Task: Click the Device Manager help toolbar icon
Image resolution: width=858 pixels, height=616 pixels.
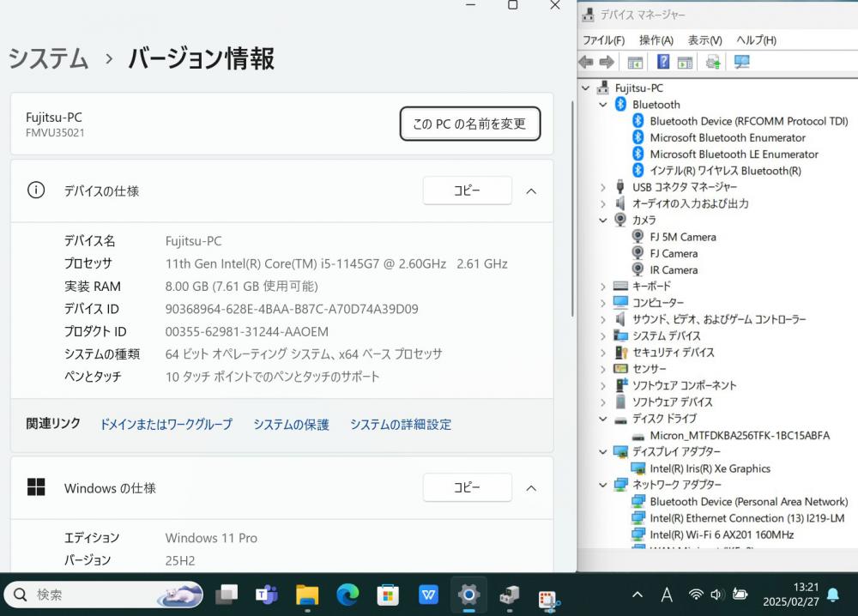Action: pyautogui.click(x=663, y=62)
